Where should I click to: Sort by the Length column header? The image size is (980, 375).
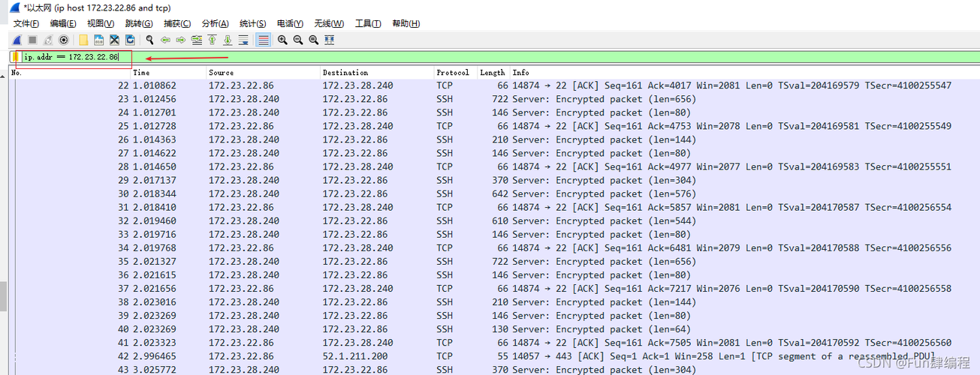click(493, 73)
